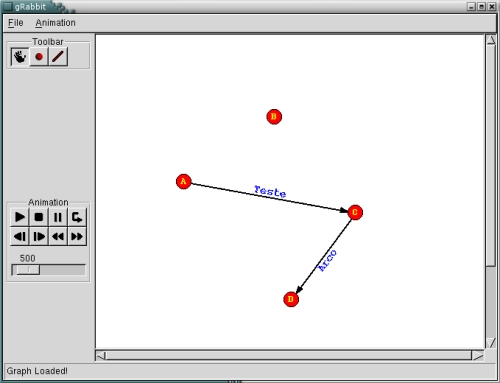
Task: Select the red node creation tool
Action: tap(39, 57)
